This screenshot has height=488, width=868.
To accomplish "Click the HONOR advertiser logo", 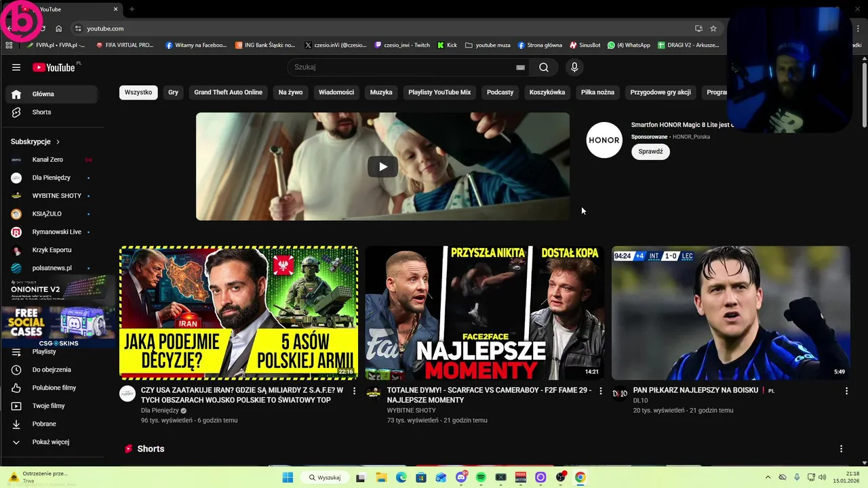I will [604, 140].
